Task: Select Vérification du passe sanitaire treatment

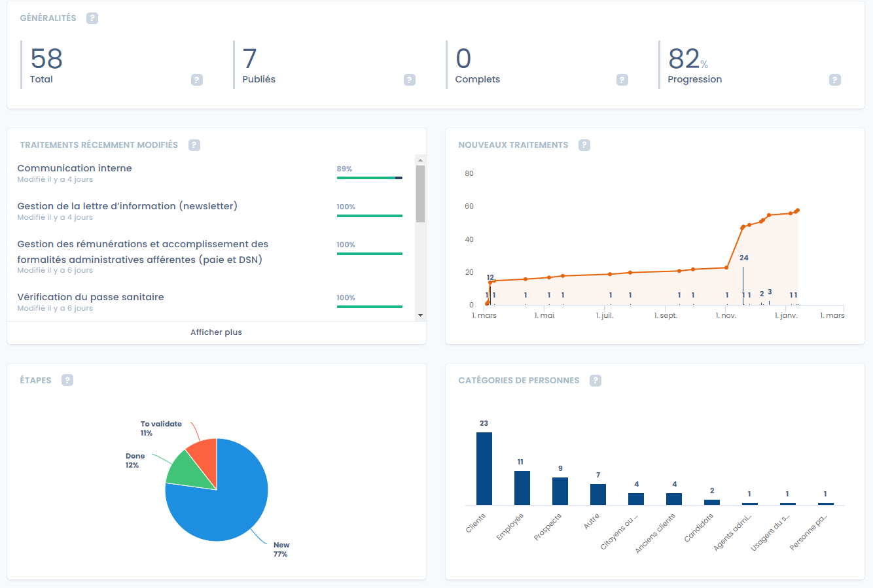Action: 90,297
